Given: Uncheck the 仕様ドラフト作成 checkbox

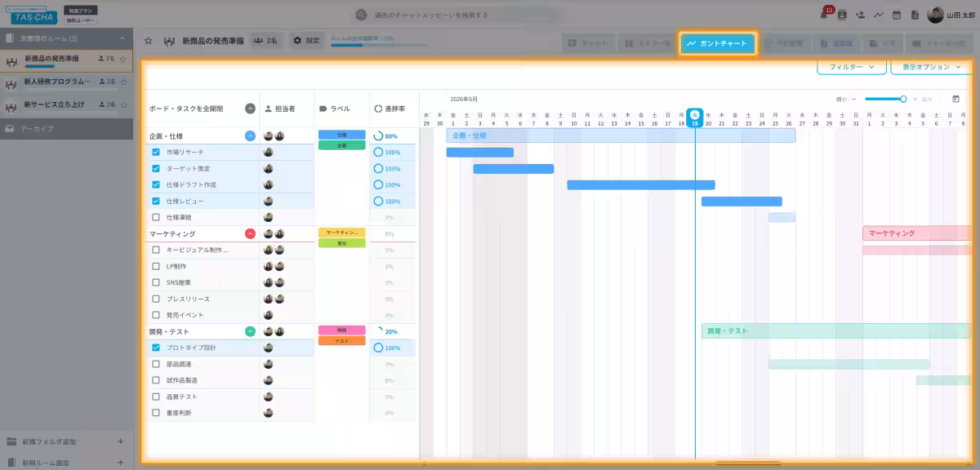Looking at the screenshot, I should [x=156, y=185].
